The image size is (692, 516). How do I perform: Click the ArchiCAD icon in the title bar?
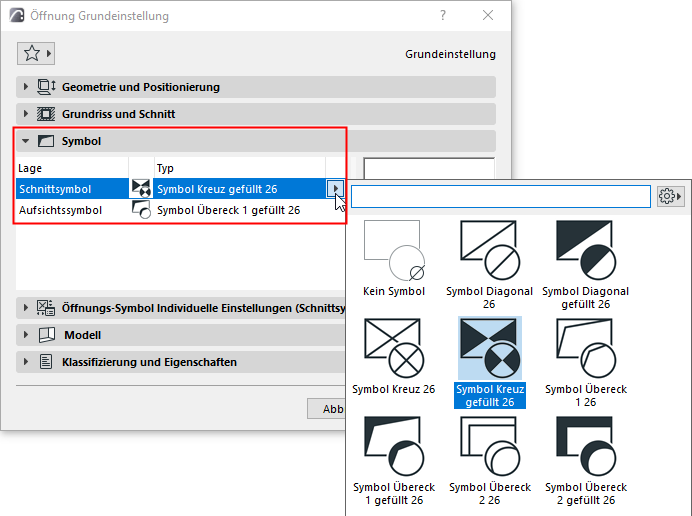(x=17, y=15)
